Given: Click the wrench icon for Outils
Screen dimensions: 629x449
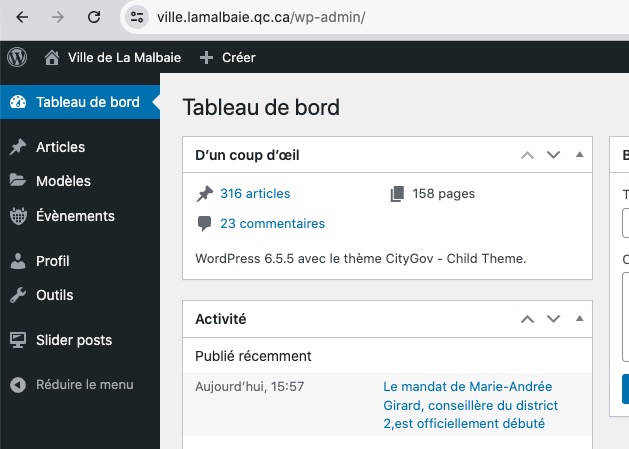Looking at the screenshot, I should (x=18, y=295).
